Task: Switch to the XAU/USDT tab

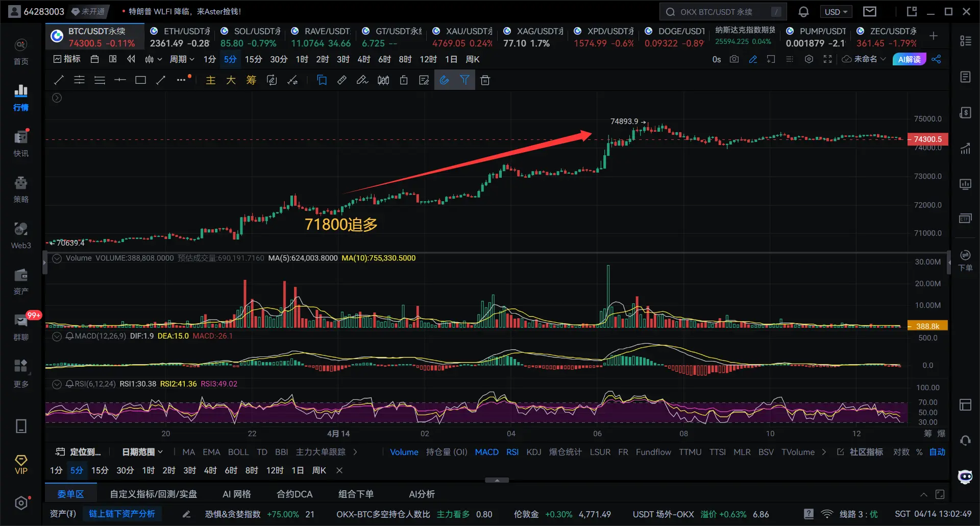Action: (462, 37)
